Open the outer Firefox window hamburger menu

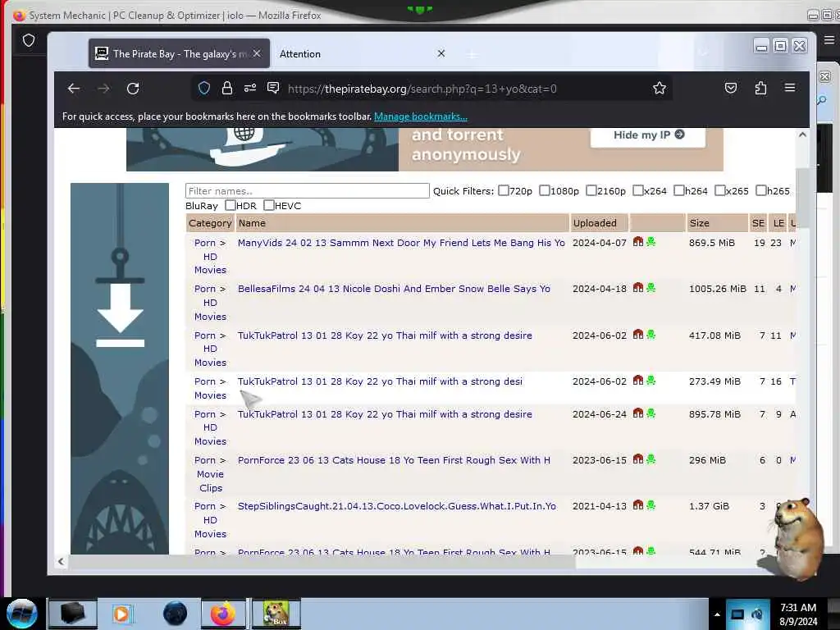(x=829, y=40)
